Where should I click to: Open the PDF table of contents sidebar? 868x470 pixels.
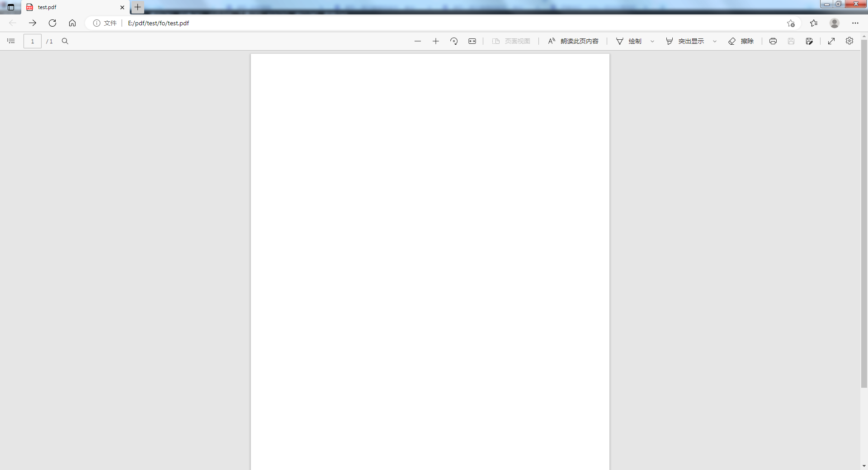click(11, 41)
